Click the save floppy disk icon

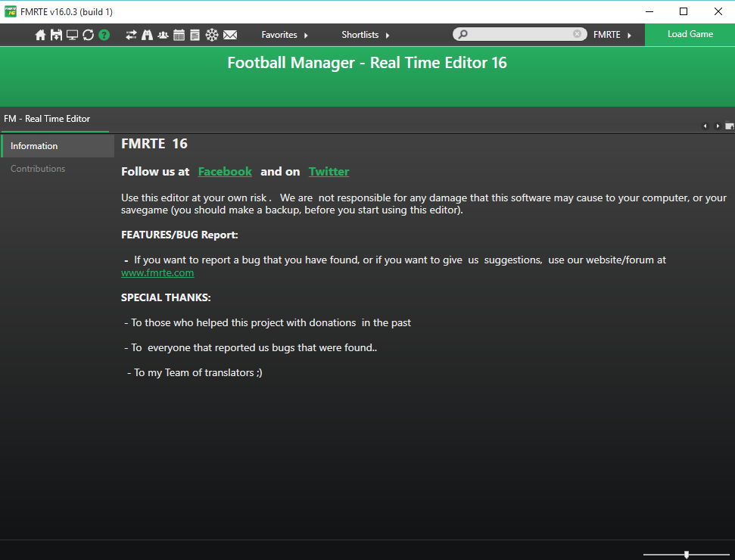click(57, 35)
